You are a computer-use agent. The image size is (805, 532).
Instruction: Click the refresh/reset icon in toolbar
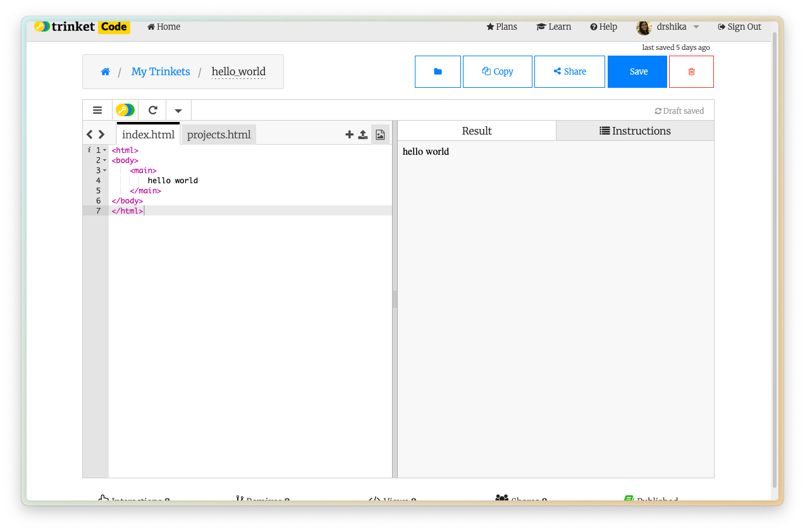pos(152,110)
